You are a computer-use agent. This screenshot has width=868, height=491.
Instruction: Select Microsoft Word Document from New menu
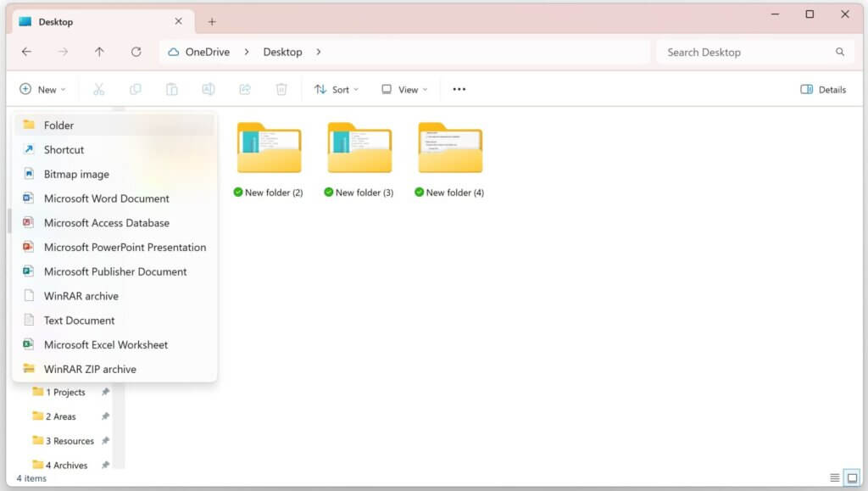click(107, 198)
